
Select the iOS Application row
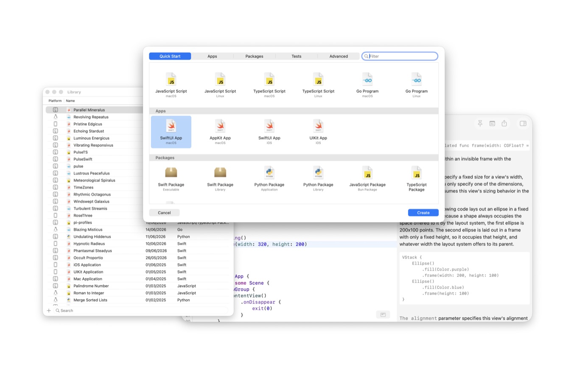coord(138,265)
